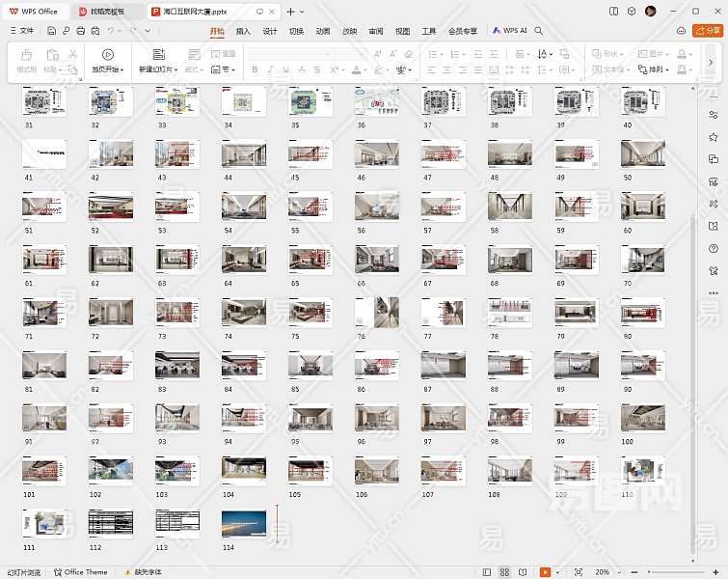The image size is (728, 579).
Task: Switch to normal view in status bar
Action: 486,572
